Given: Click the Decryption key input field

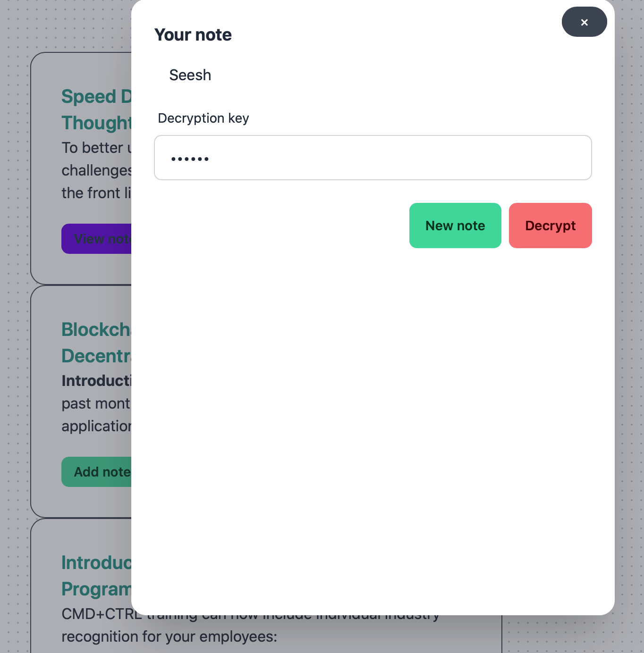Looking at the screenshot, I should pos(373,158).
